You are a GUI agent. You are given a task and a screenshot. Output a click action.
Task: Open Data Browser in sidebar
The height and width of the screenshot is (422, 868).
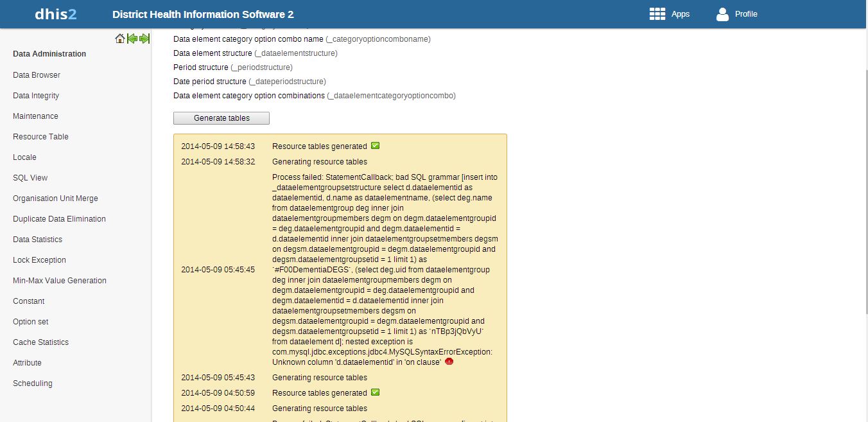click(37, 75)
